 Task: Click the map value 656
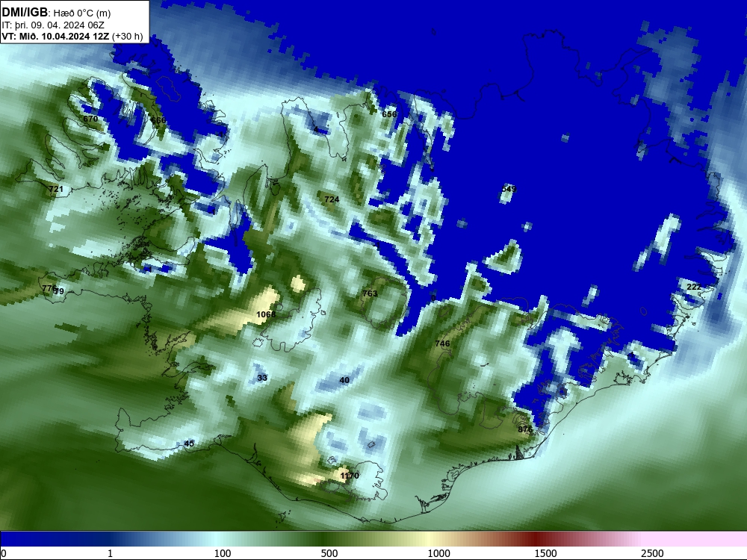tap(389, 113)
